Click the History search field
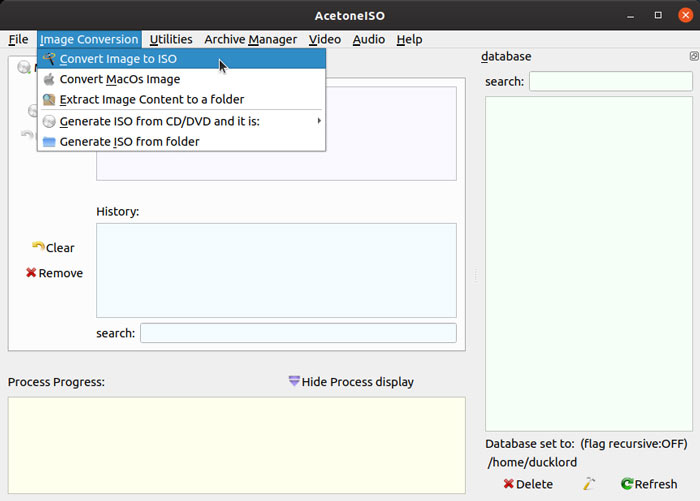700x501 pixels. point(298,333)
